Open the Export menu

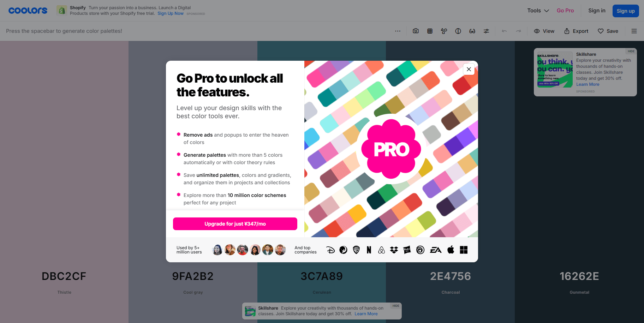coord(576,31)
